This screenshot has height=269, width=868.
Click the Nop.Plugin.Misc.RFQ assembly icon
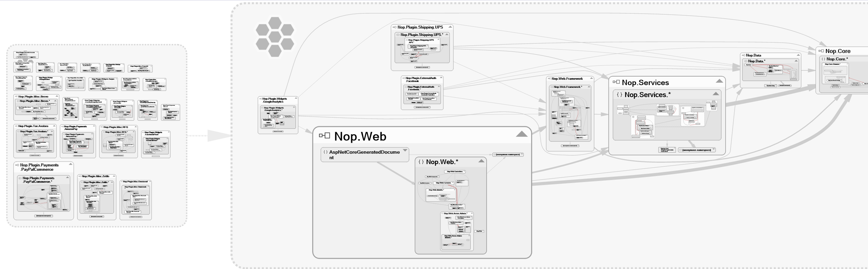pos(102,127)
